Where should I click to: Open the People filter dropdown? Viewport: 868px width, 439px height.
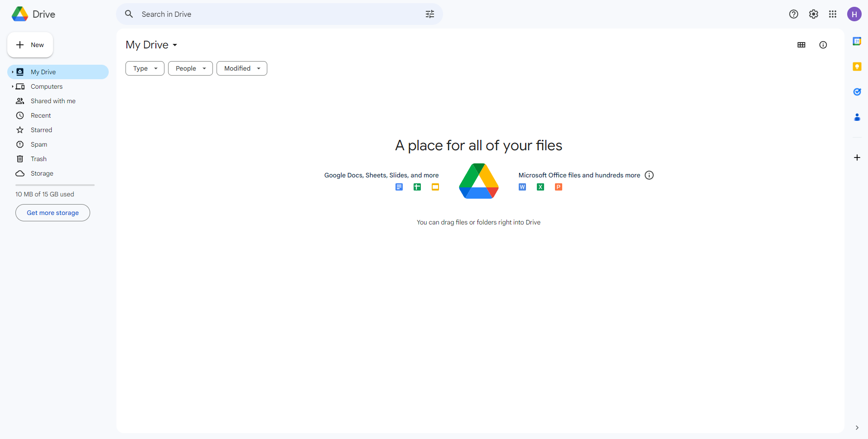tap(190, 68)
